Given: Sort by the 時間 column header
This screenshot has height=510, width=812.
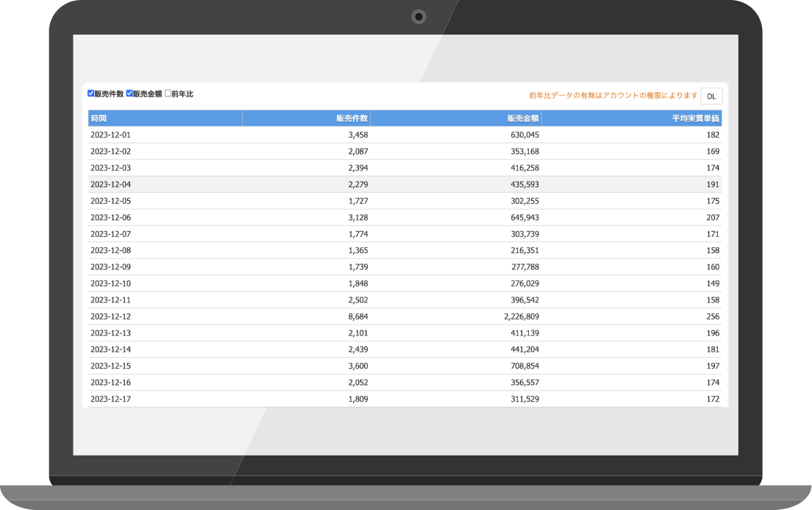Looking at the screenshot, I should 99,118.
